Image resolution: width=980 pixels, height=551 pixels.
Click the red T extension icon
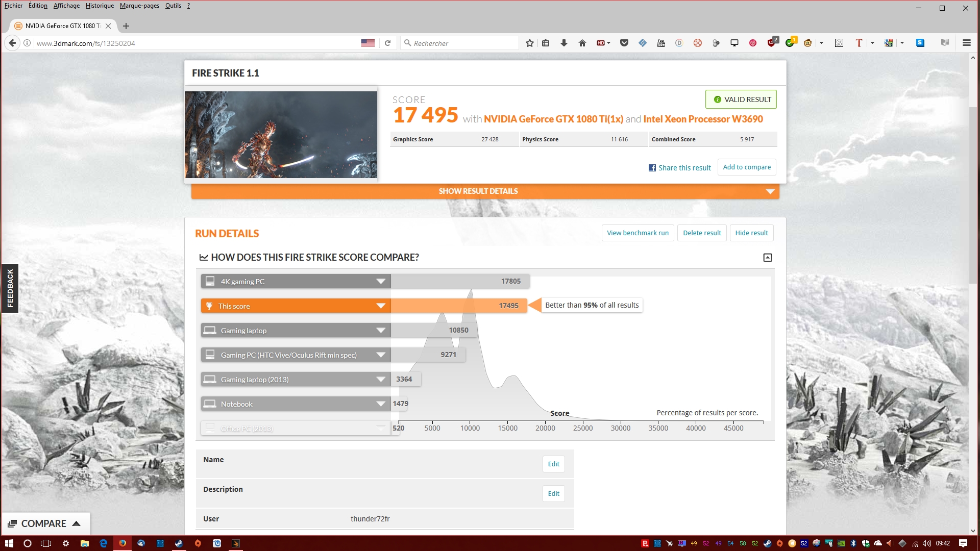[859, 43]
